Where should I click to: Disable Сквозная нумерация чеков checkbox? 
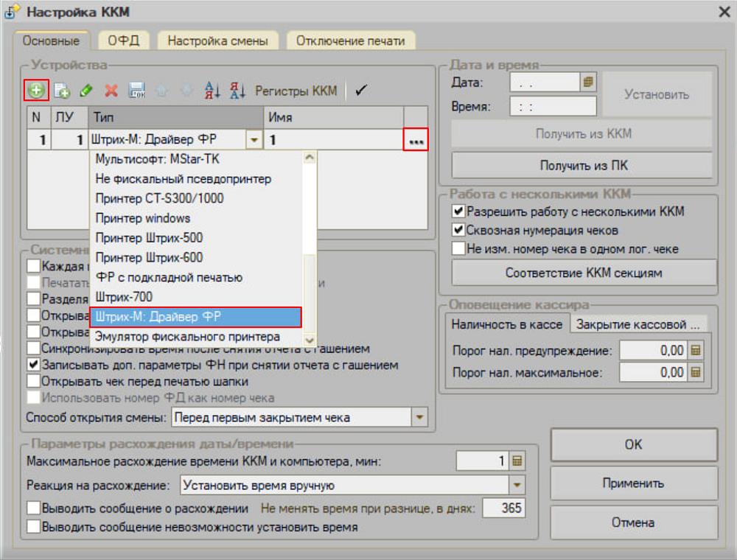pyautogui.click(x=458, y=230)
